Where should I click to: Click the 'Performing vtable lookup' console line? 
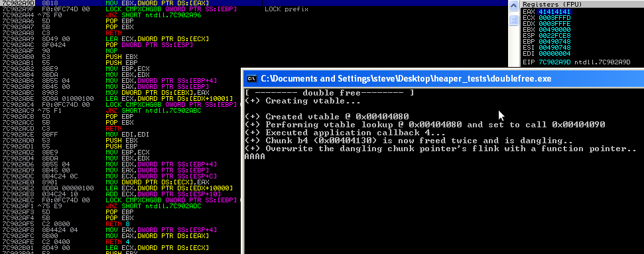424,125
